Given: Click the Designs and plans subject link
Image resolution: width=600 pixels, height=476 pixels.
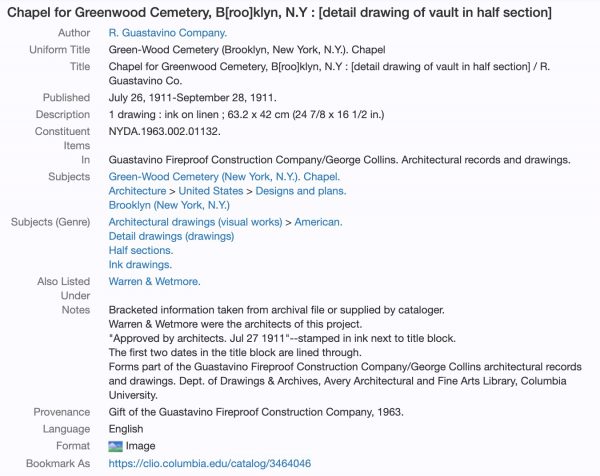Looking at the screenshot, I should coord(301,191).
